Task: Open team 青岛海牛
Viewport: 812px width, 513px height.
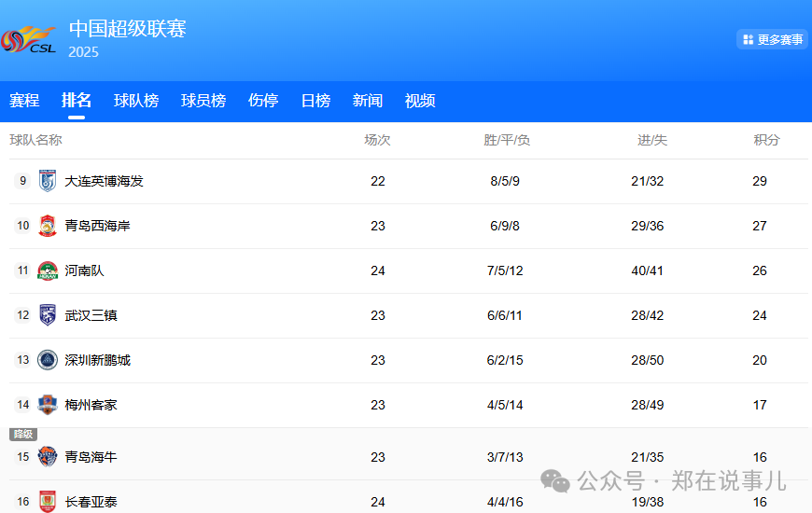Action: tap(91, 457)
